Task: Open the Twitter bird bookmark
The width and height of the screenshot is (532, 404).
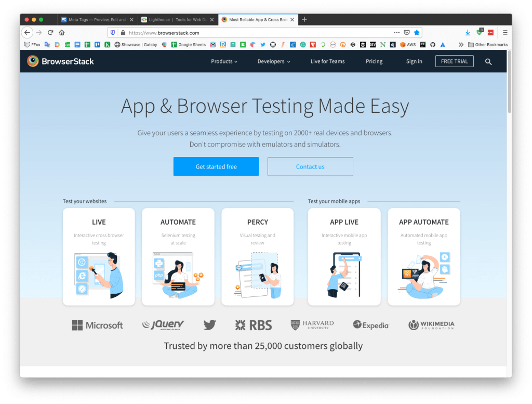Action: click(262, 45)
